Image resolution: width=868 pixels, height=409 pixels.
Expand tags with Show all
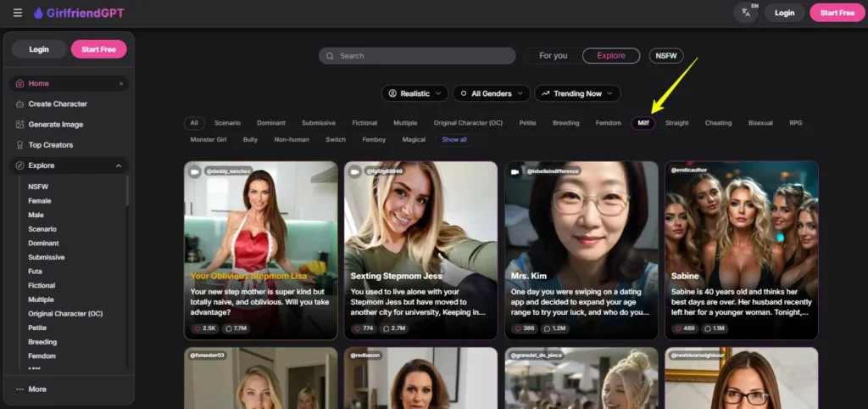(x=454, y=140)
